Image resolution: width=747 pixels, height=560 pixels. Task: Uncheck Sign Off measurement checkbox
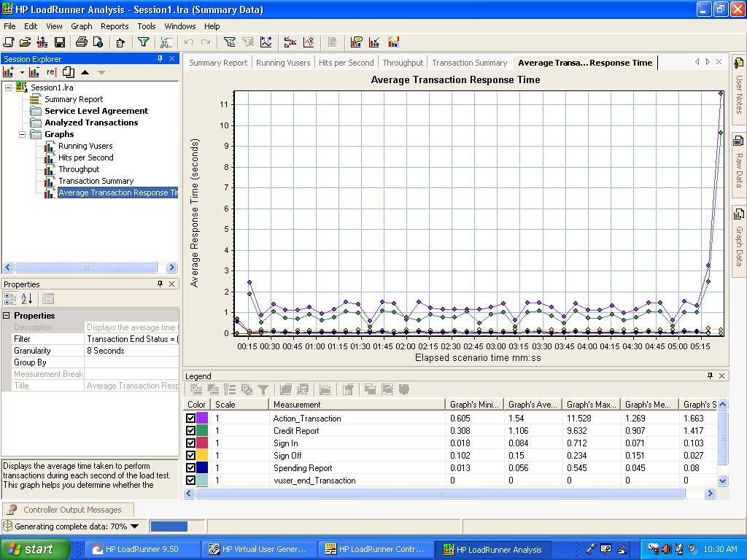(190, 455)
